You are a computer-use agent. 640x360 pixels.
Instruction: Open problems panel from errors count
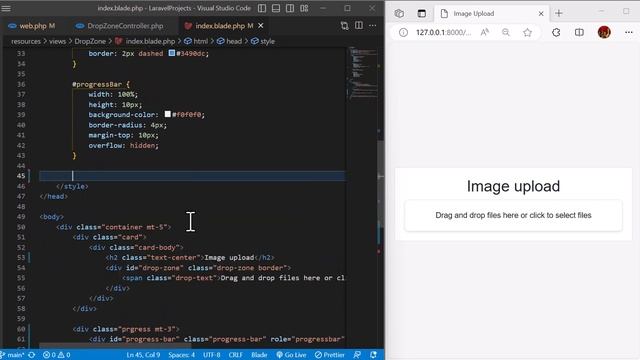(57, 355)
